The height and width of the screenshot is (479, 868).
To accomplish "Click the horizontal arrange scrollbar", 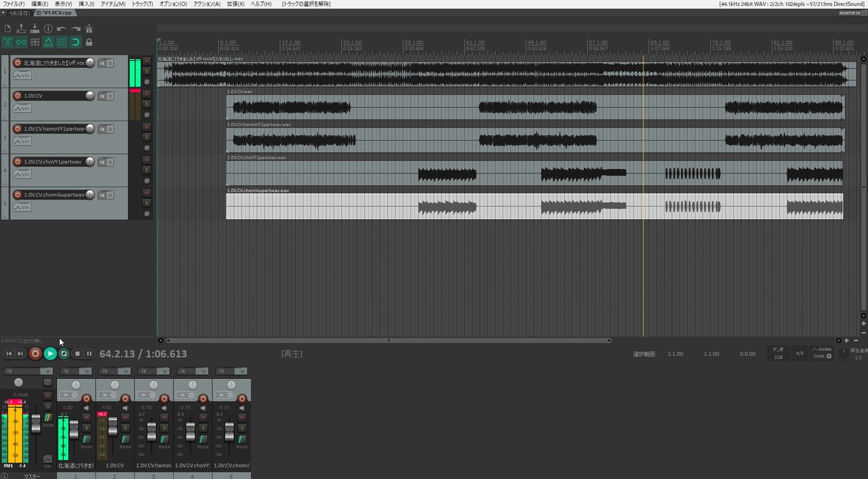I will 389,341.
